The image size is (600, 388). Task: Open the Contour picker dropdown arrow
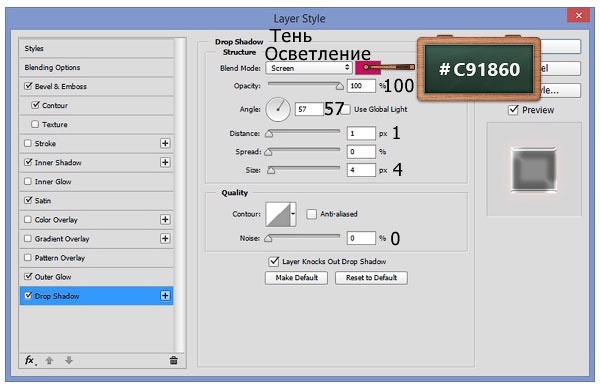click(293, 214)
